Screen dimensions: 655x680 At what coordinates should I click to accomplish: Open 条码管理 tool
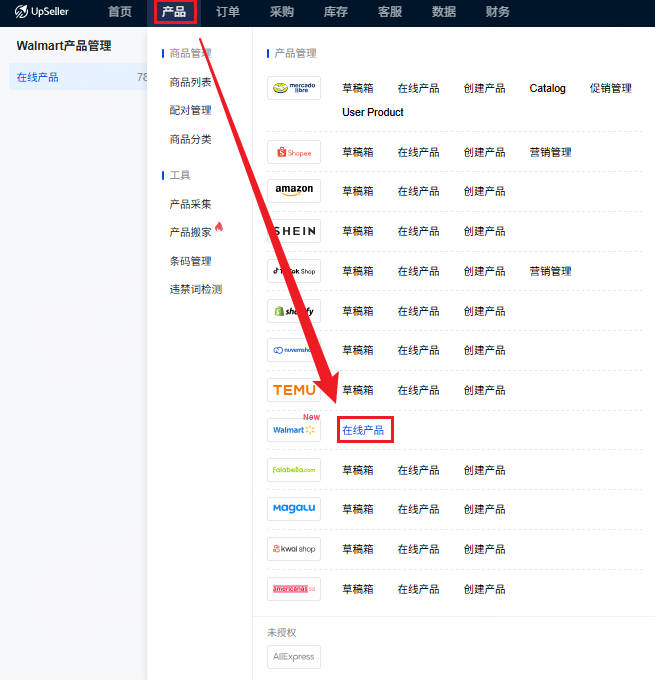190,261
